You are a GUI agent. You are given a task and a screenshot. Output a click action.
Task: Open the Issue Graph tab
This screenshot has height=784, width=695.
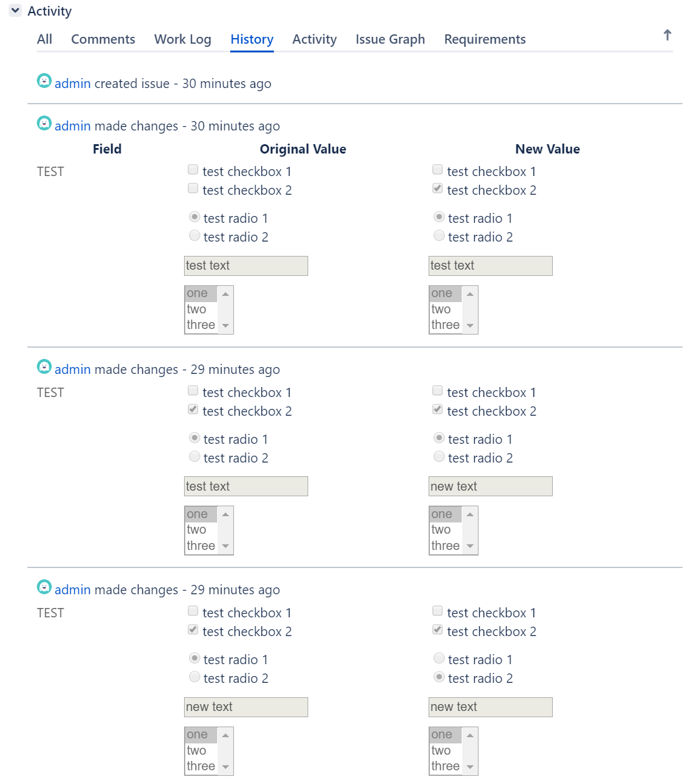390,39
